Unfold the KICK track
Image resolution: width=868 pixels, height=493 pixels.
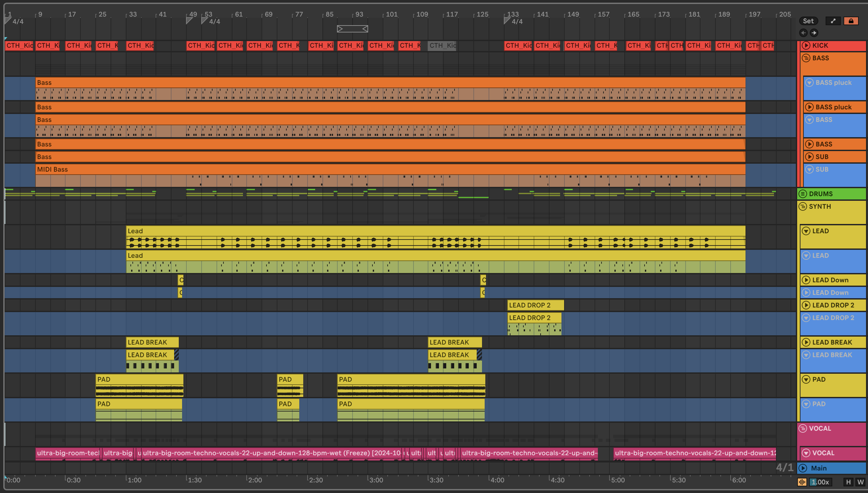click(x=806, y=45)
